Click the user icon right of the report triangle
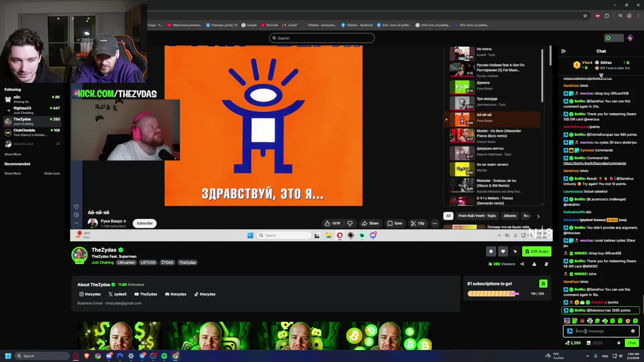This screenshot has height=362, width=644. (x=546, y=264)
